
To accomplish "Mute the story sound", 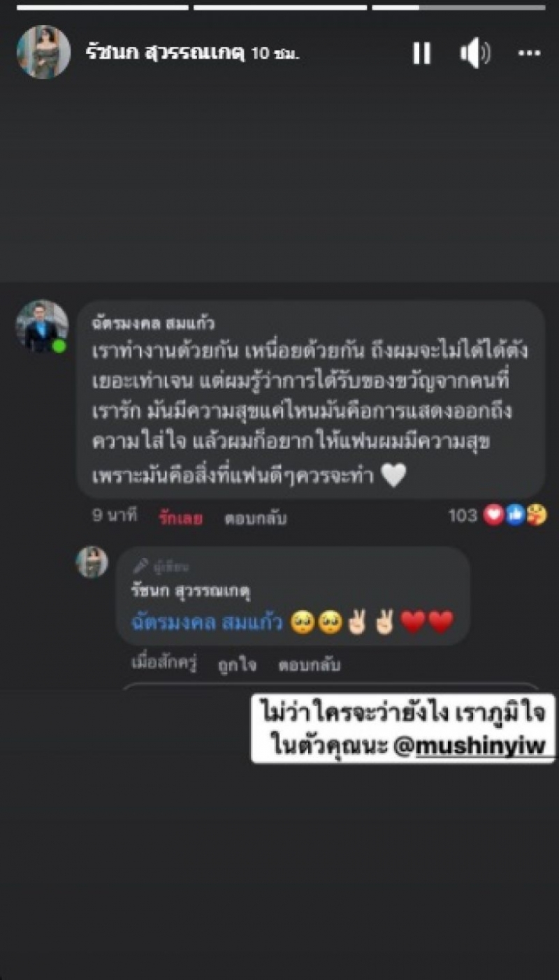I will pos(476,53).
